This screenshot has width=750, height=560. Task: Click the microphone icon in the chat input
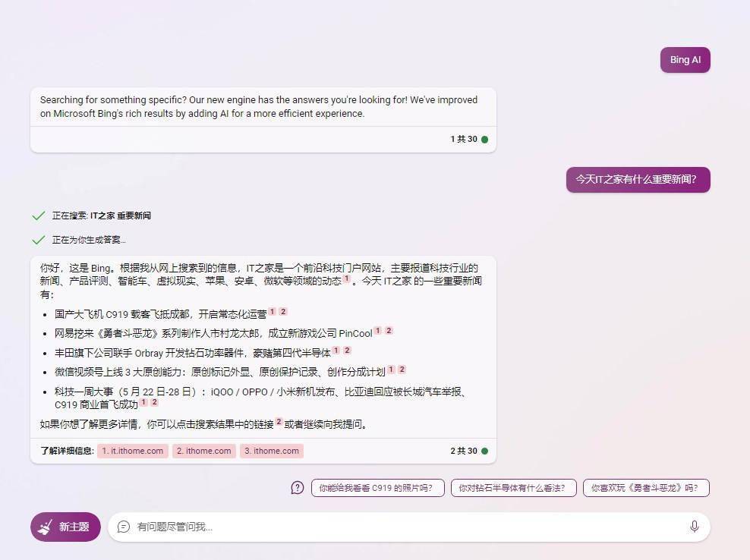[695, 527]
